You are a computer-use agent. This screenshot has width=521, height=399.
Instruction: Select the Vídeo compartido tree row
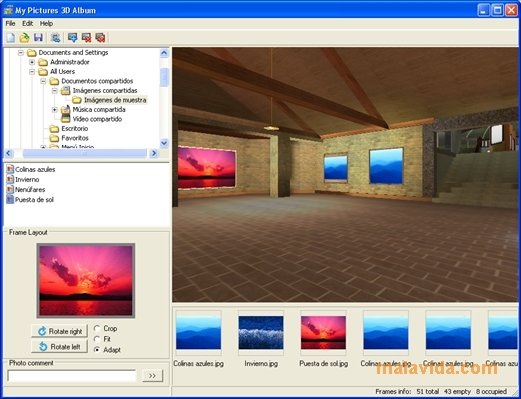[x=97, y=119]
